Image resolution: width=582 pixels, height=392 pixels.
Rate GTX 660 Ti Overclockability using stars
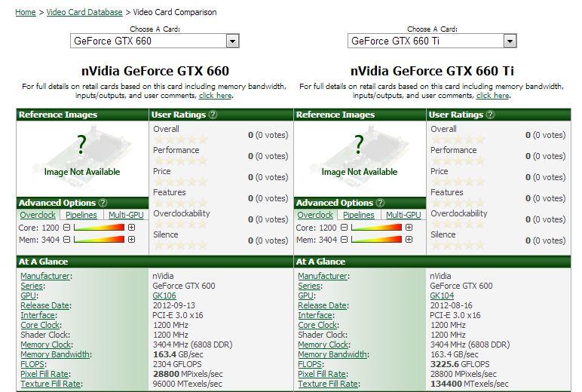(x=458, y=224)
